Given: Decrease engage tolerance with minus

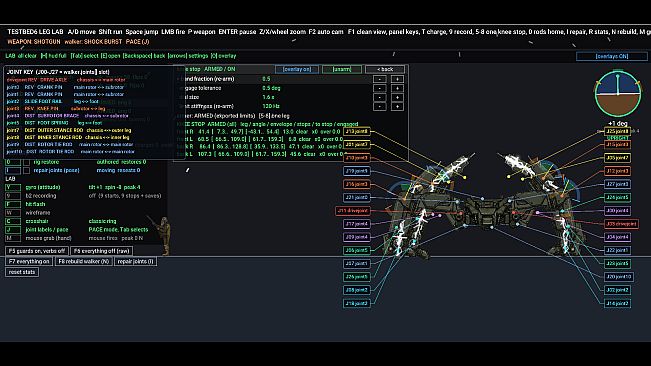Looking at the screenshot, I should pyautogui.click(x=379, y=88).
